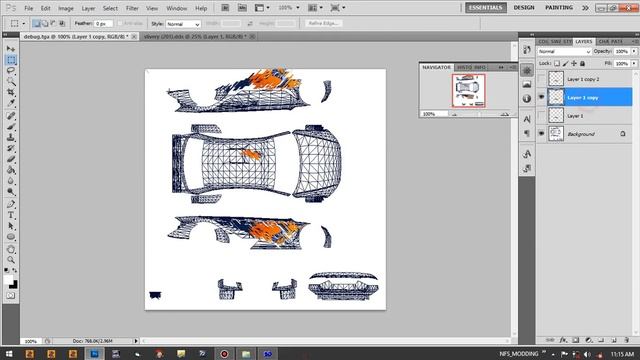The width and height of the screenshot is (640, 360).
Task: Select the Eraser tool
Action: [11, 159]
